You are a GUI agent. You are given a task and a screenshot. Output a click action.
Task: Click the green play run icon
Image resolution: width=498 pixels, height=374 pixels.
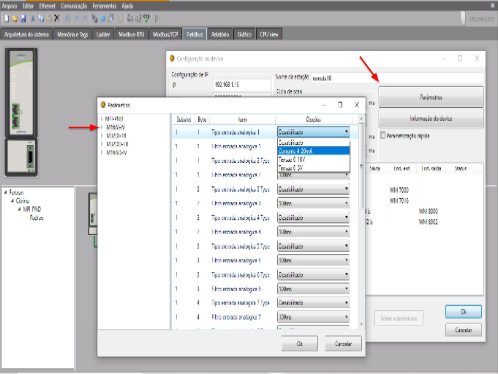click(x=156, y=19)
